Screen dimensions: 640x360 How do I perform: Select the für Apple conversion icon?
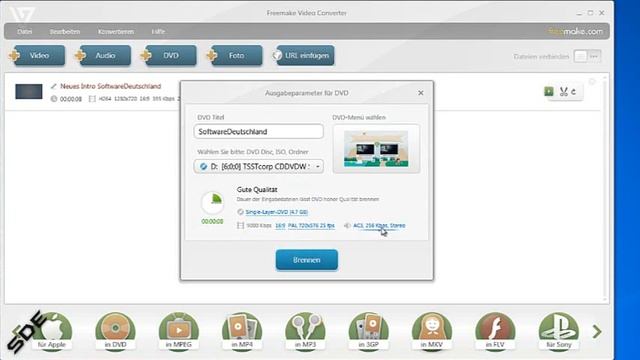coord(52,331)
